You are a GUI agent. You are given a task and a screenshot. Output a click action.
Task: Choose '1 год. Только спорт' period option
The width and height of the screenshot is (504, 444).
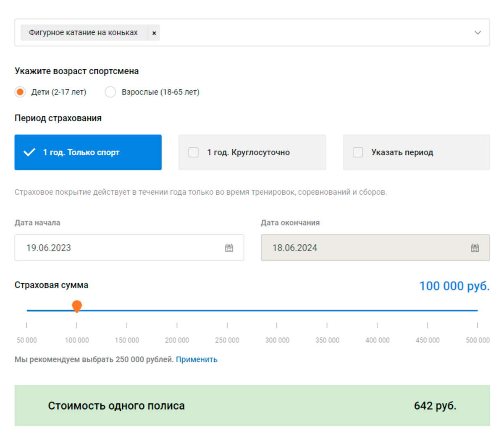(88, 152)
